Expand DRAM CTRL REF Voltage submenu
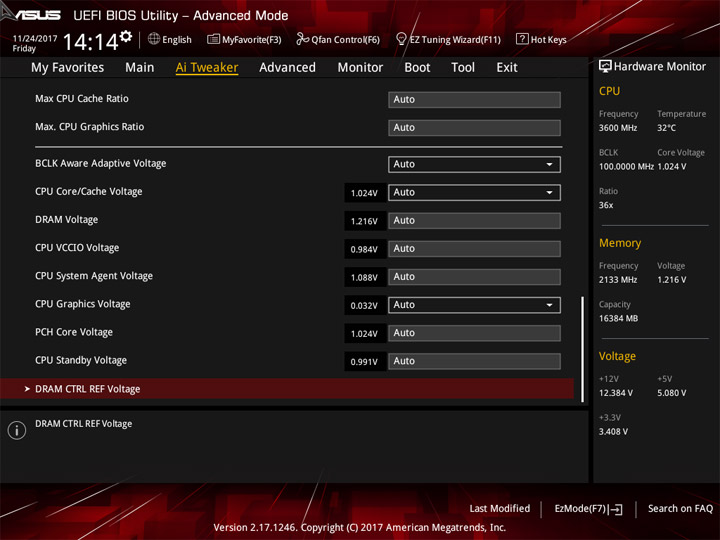720x540 pixels. (287, 389)
